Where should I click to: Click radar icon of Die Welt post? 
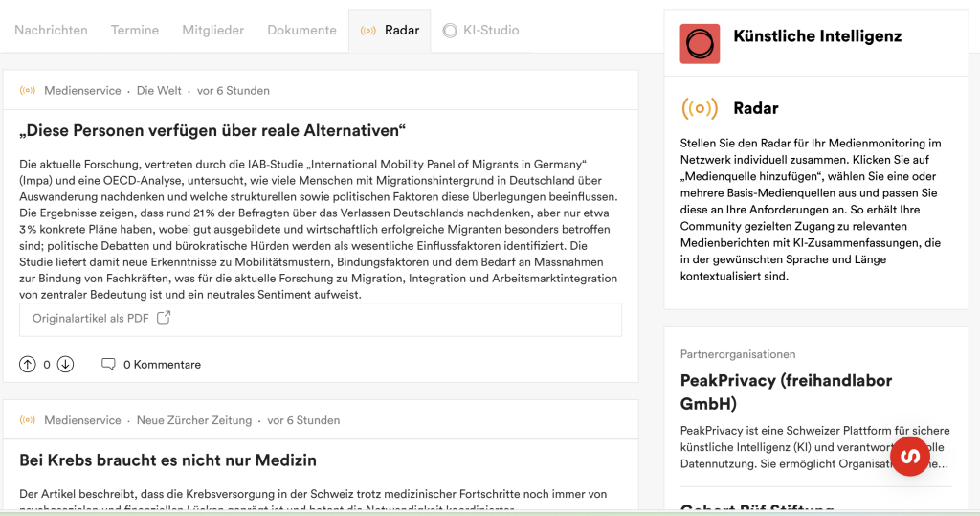tap(28, 91)
